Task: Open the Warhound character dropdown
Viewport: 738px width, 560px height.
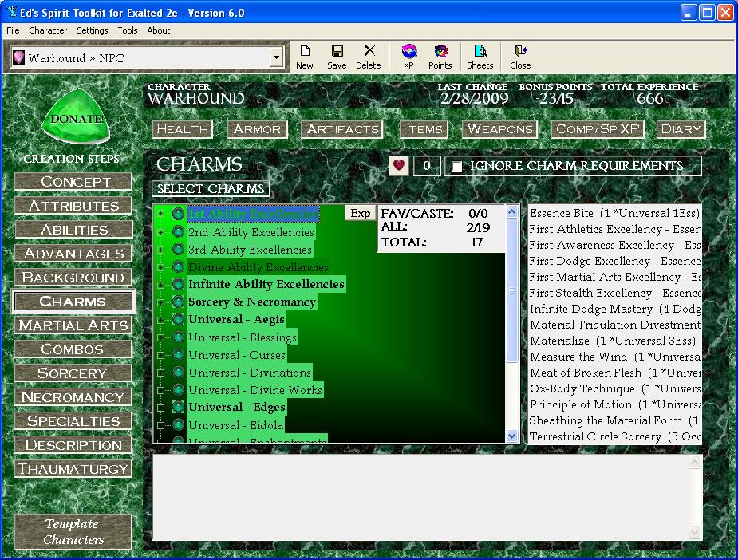Action: click(x=277, y=57)
